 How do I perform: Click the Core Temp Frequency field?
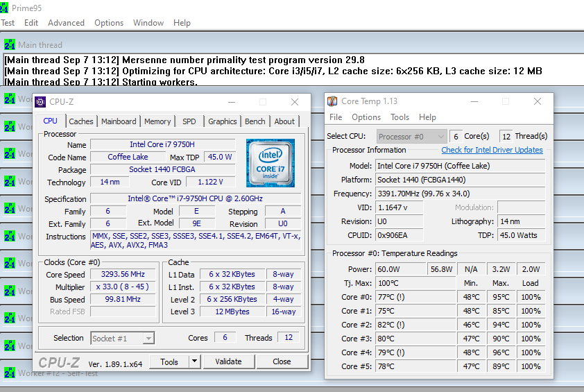coord(461,194)
